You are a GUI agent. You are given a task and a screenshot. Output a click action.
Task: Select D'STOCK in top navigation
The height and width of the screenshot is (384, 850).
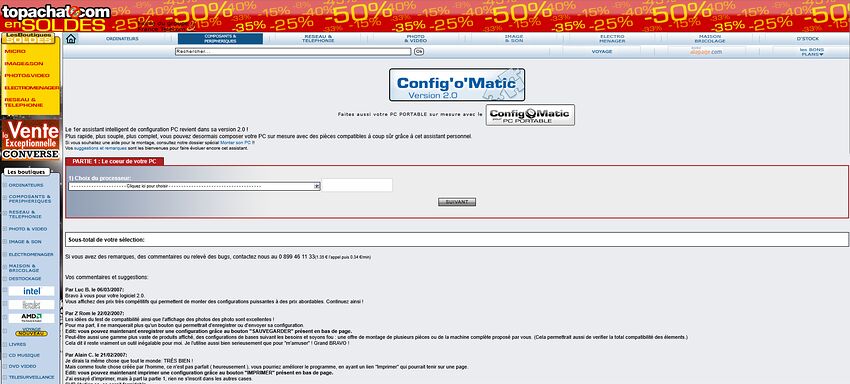(808, 39)
